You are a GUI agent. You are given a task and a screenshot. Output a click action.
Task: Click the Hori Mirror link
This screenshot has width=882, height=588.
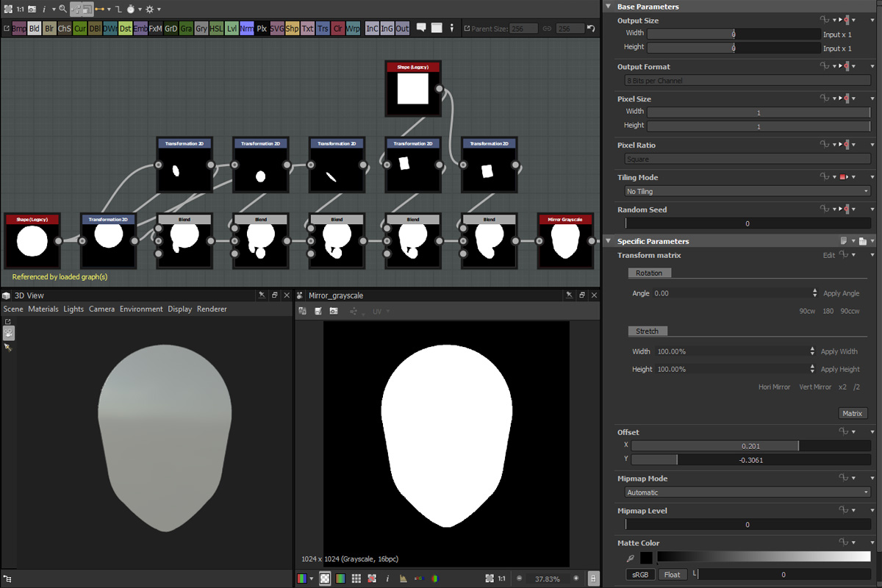(774, 387)
